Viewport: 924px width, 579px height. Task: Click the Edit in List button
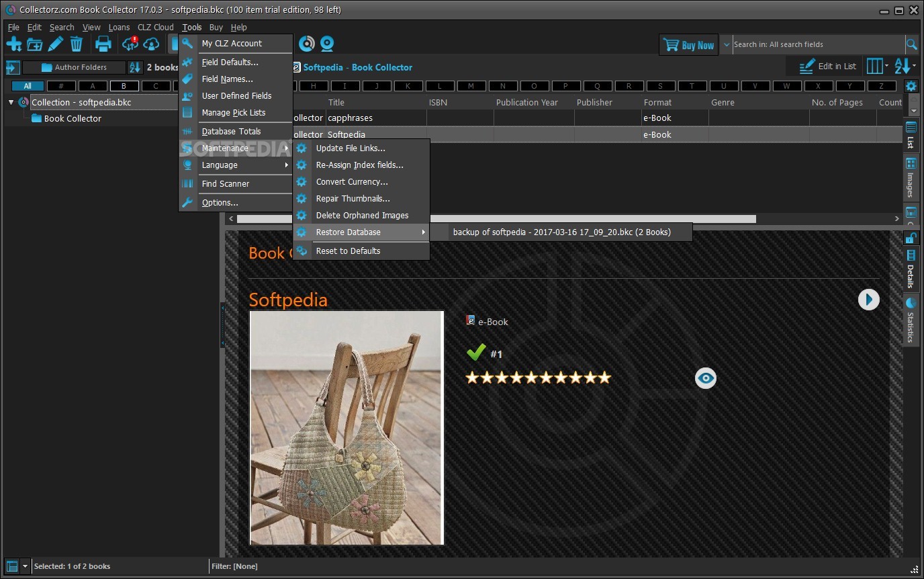click(x=827, y=66)
